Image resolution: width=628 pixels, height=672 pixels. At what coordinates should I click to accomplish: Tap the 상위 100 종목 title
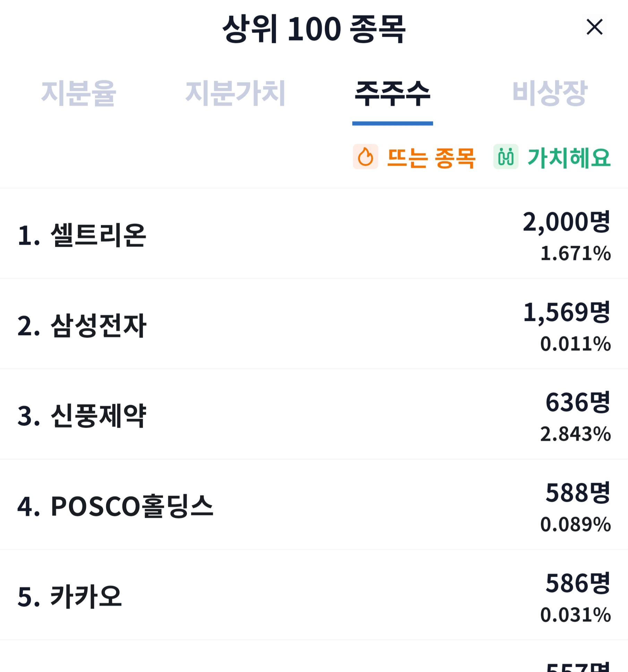(314, 29)
